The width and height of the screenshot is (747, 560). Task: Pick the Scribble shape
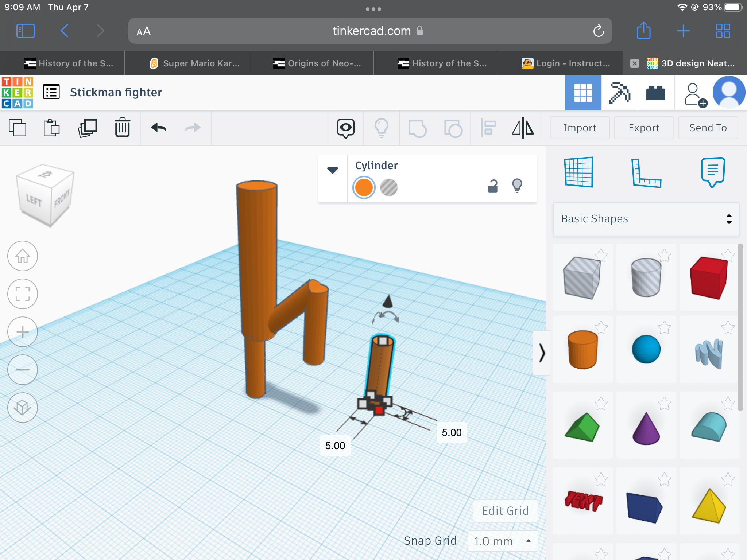(709, 354)
